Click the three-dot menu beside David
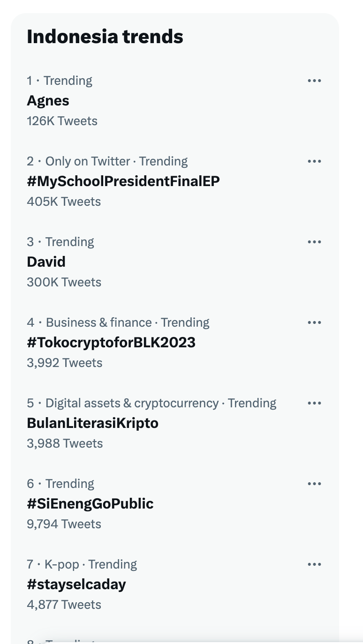Screen dimensions: 363x644 coord(314,242)
